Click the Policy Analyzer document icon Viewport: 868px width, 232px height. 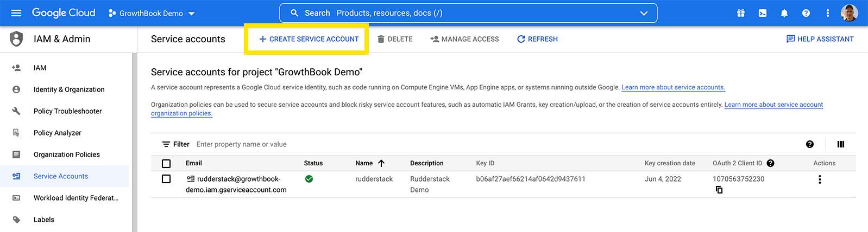16,133
